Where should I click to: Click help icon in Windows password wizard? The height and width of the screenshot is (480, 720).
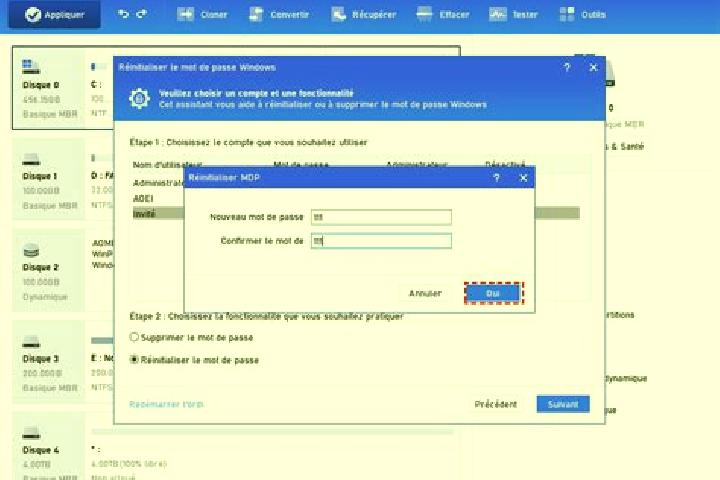(567, 68)
